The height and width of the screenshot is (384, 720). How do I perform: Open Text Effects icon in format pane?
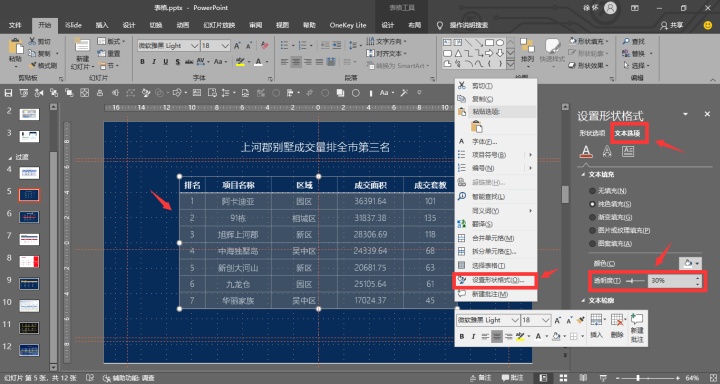pyautogui.click(x=607, y=151)
